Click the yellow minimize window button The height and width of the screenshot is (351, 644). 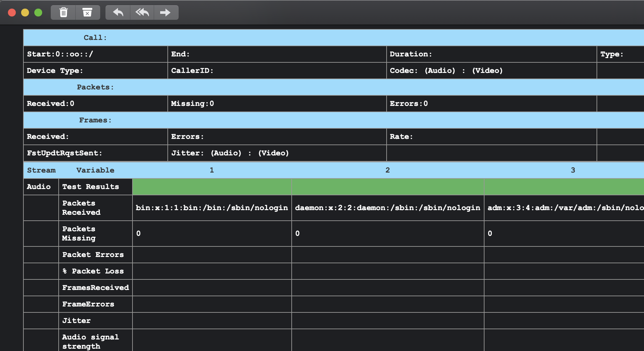[x=25, y=13]
